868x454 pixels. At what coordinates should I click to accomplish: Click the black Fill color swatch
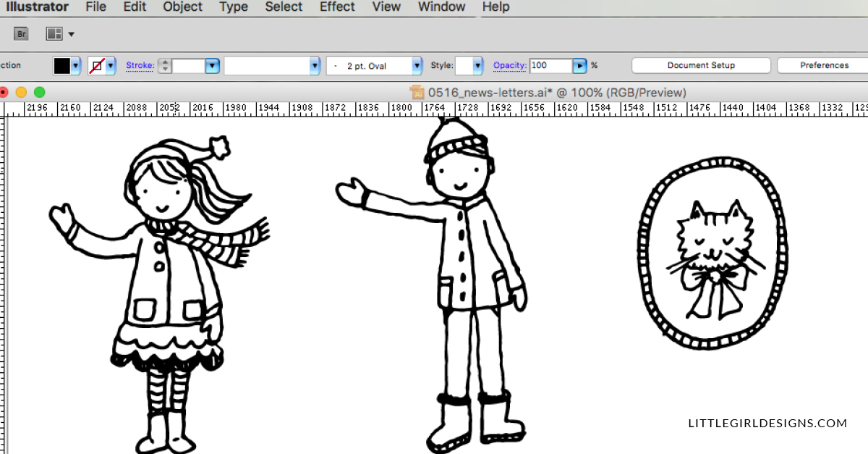coord(62,66)
